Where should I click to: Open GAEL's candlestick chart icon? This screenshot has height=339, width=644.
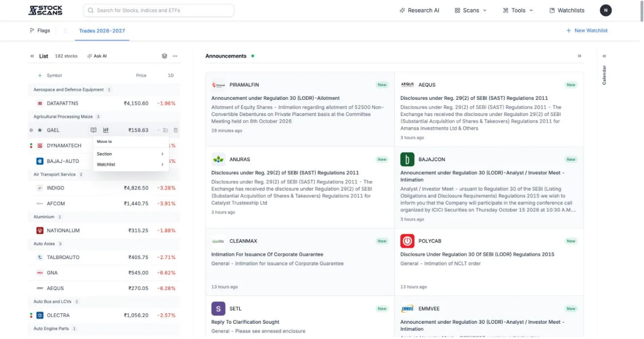106,130
